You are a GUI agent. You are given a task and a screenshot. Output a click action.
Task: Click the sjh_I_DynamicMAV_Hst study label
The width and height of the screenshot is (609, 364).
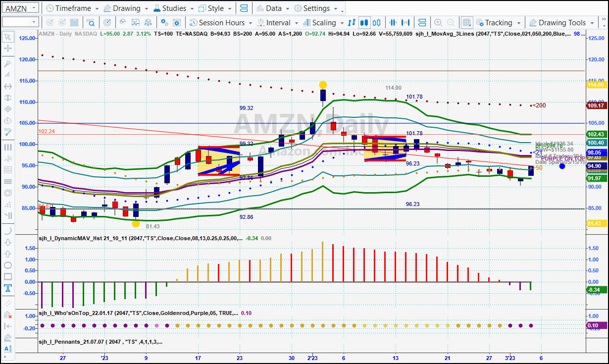tap(140, 238)
